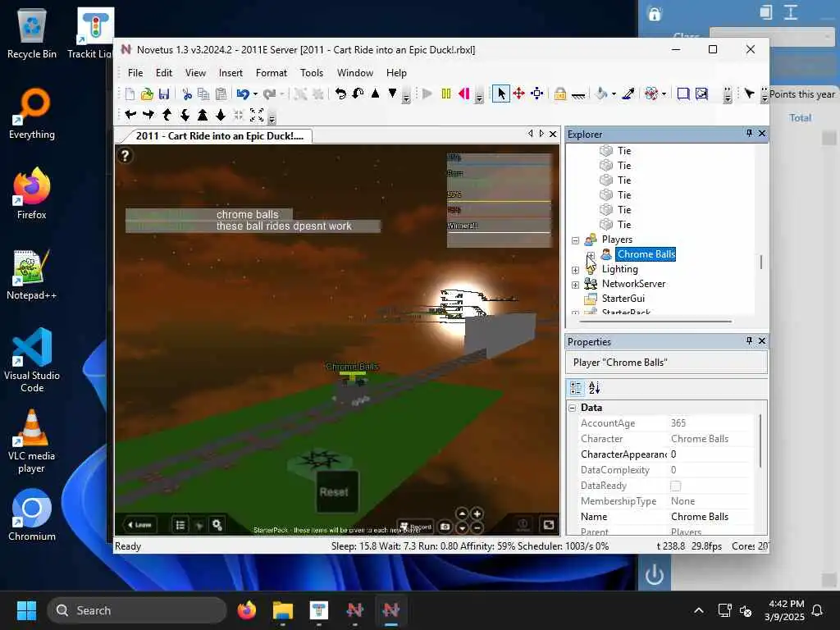Select the red Move tool

coord(518,94)
